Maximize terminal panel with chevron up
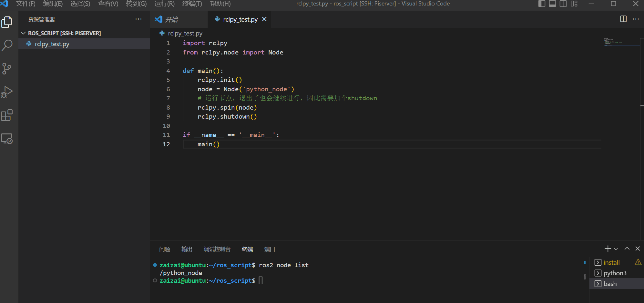Screen dimensions: 644x303 [627, 249]
